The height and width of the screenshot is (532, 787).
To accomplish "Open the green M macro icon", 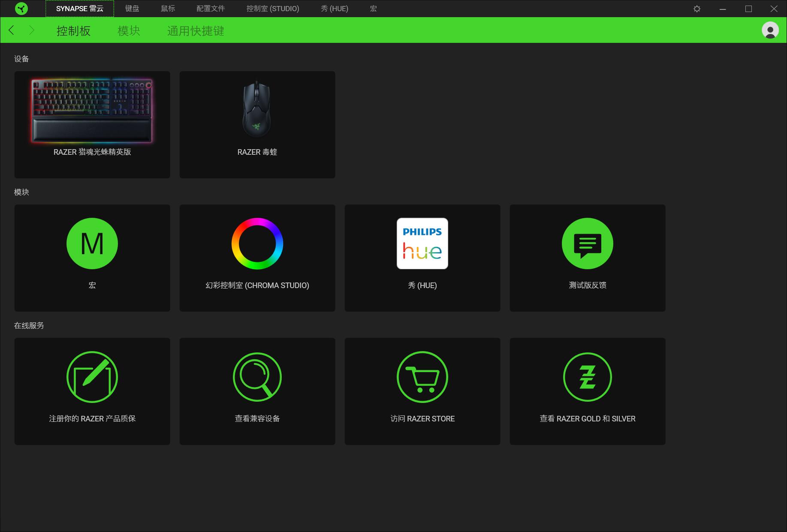I will 92,243.
